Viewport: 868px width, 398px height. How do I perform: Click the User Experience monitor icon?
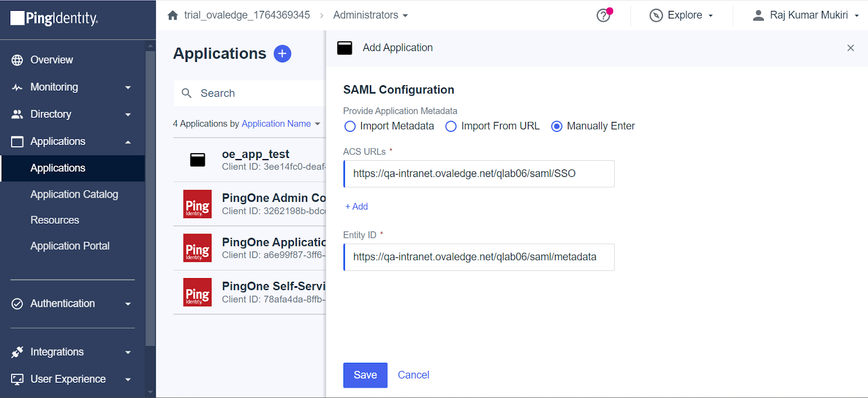point(17,379)
